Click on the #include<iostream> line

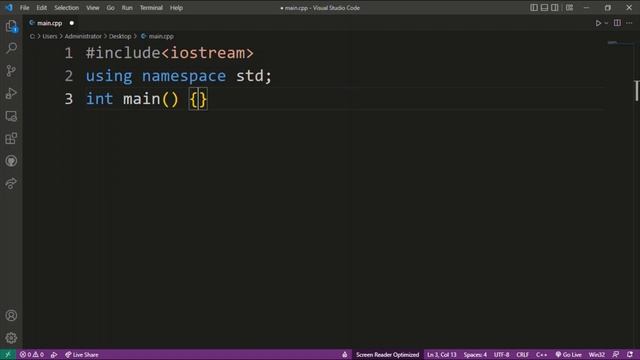coord(170,53)
